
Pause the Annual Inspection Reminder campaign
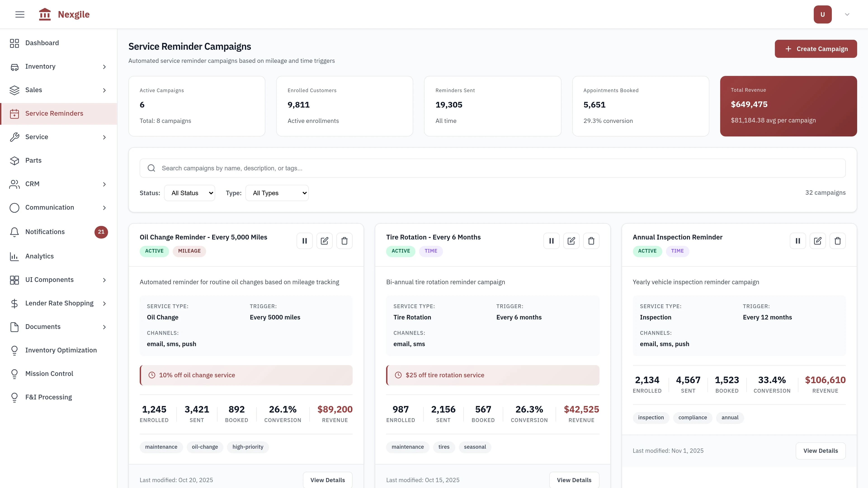tap(797, 240)
